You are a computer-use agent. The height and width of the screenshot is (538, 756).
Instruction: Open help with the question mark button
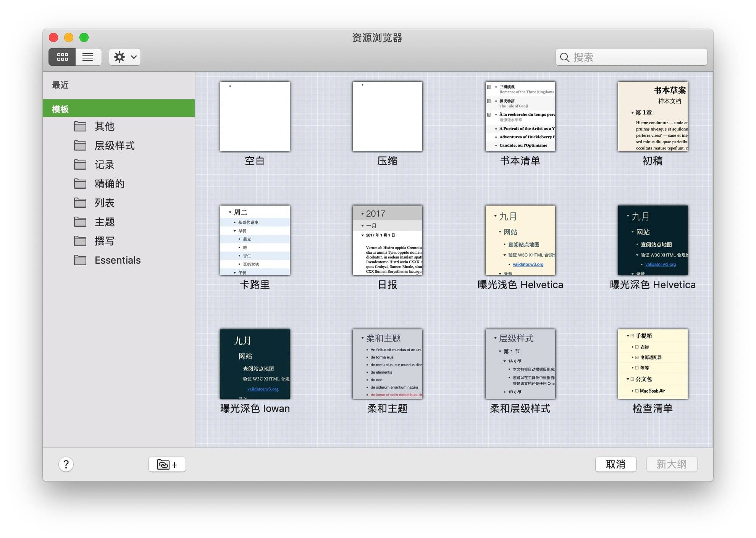point(66,464)
